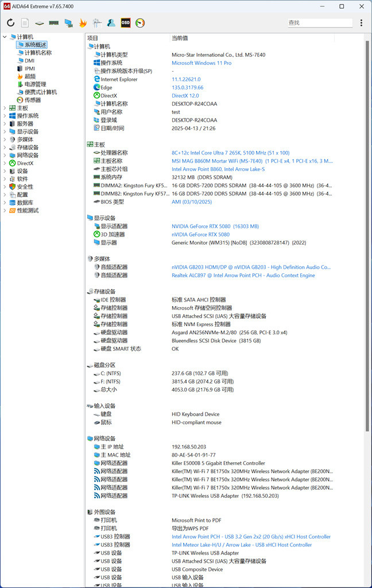Open the monitor diagnostics toolbar icon

click(68, 23)
